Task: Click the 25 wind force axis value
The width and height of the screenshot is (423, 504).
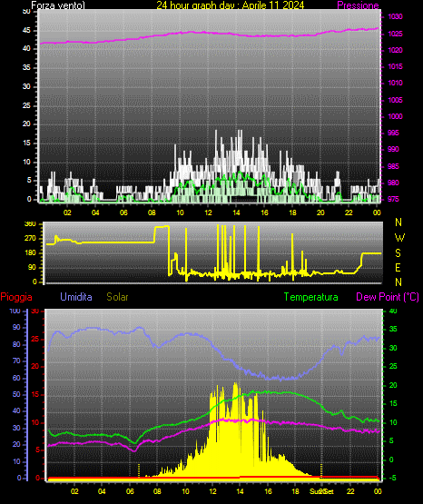Action: [x=26, y=105]
